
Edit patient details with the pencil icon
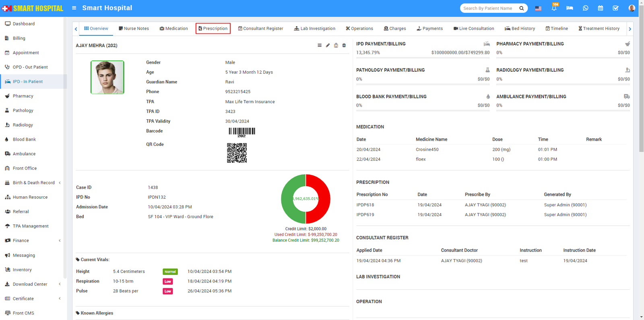[x=328, y=46]
